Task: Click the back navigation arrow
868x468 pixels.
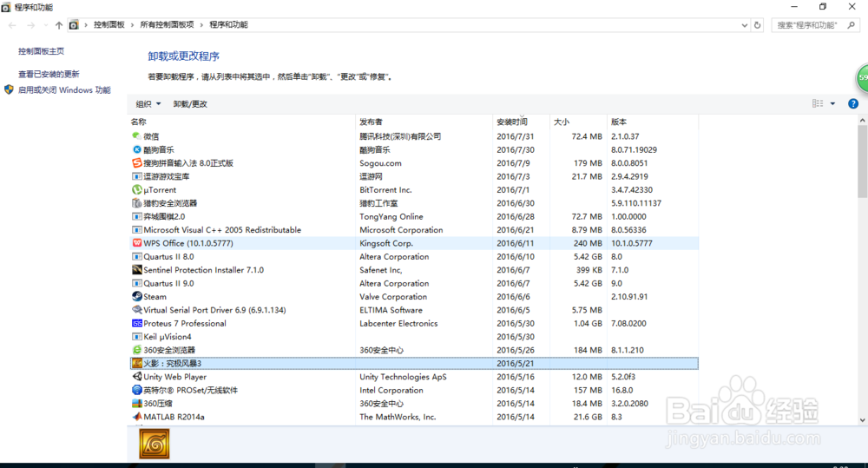Action: click(12, 25)
